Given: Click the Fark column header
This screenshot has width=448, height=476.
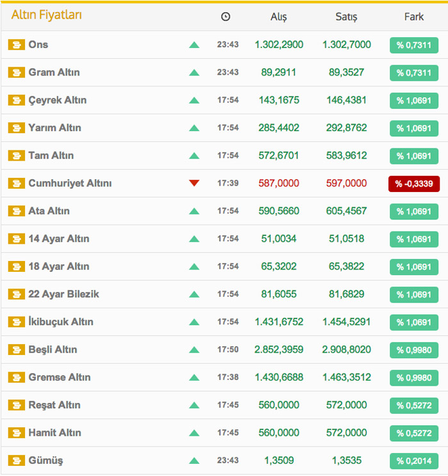Looking at the screenshot, I should tap(413, 17).
